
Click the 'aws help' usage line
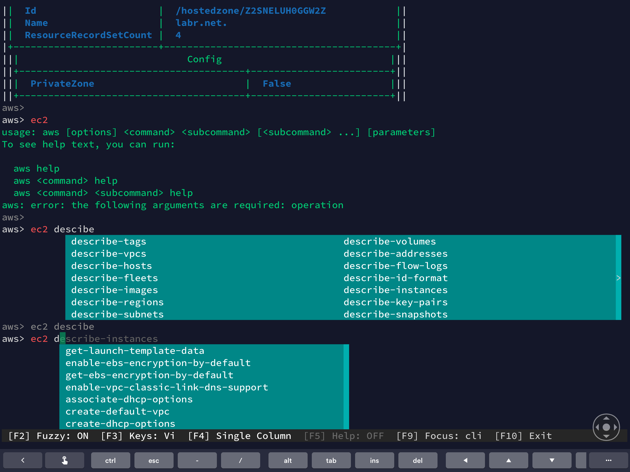coord(36,169)
